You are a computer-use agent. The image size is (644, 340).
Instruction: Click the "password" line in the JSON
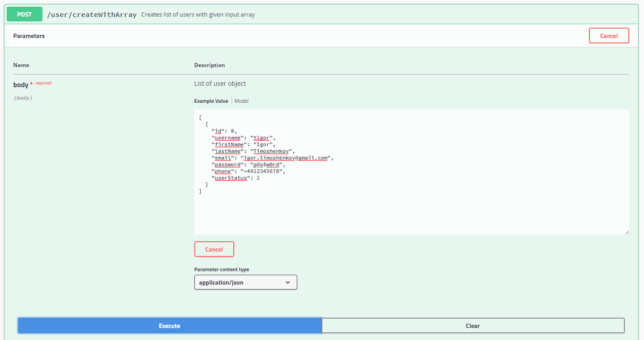pos(248,164)
